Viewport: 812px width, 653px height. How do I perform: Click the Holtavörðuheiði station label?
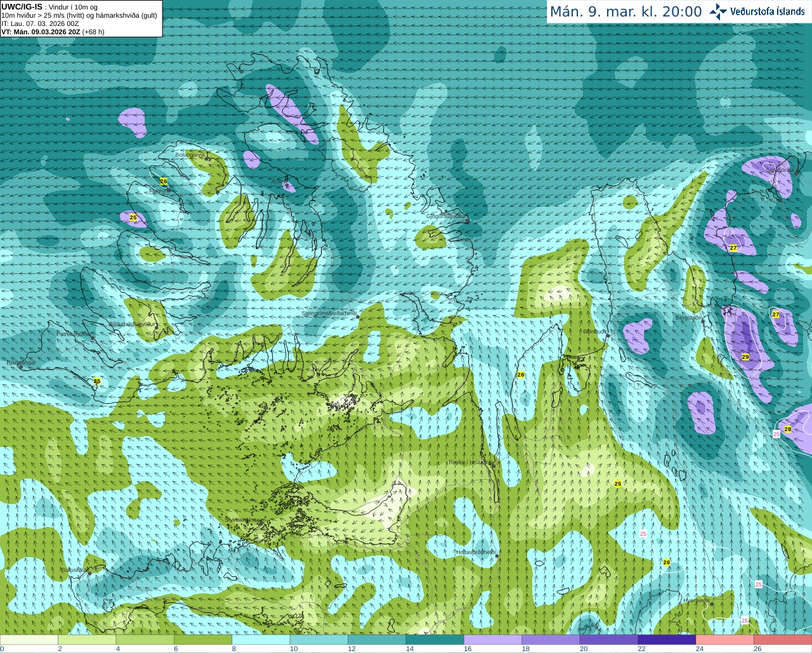point(476,553)
